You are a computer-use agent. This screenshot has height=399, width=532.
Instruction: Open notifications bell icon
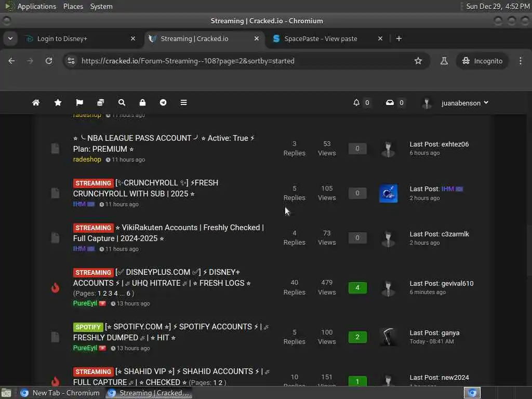[x=356, y=102]
